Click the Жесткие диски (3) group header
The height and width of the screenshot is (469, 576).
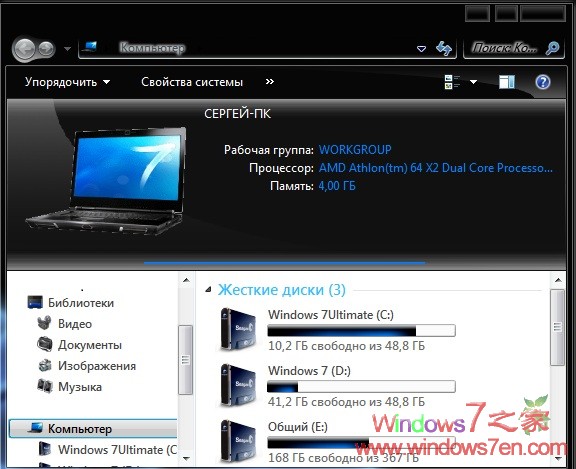coord(281,290)
